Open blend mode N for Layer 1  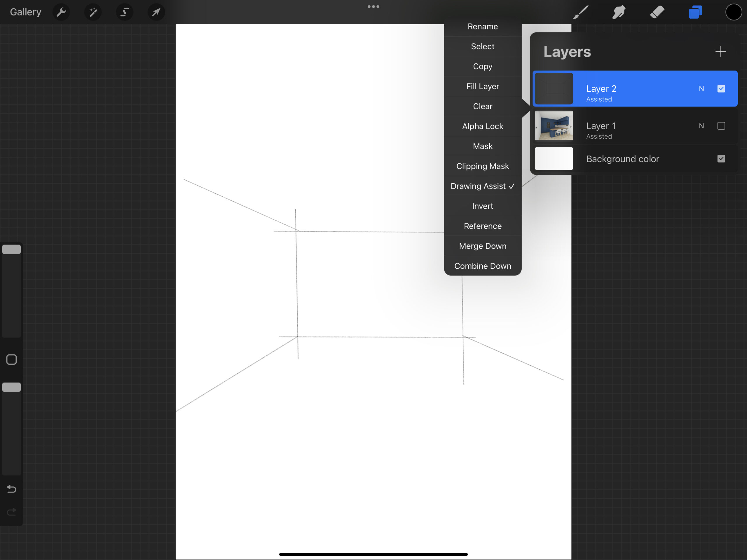[701, 126]
